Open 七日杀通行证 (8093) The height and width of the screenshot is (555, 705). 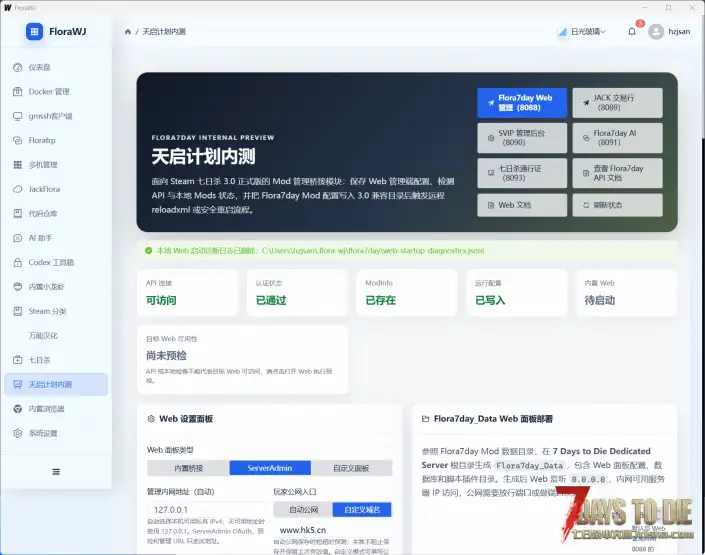click(522, 173)
